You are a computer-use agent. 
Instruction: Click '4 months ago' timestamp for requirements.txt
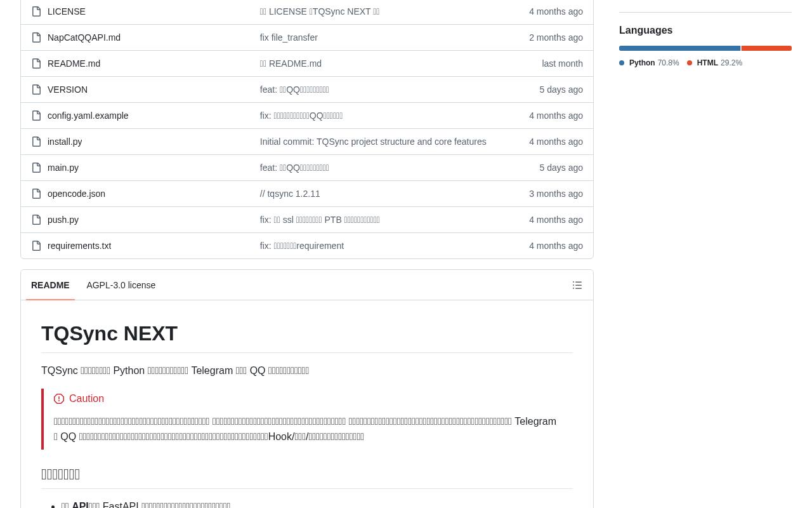pos(556,246)
